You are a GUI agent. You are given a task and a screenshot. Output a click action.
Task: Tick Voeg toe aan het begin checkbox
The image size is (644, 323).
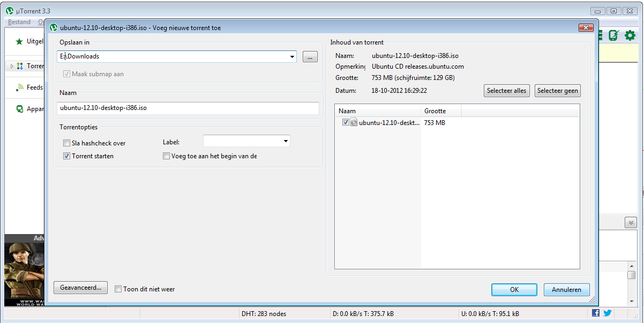167,156
